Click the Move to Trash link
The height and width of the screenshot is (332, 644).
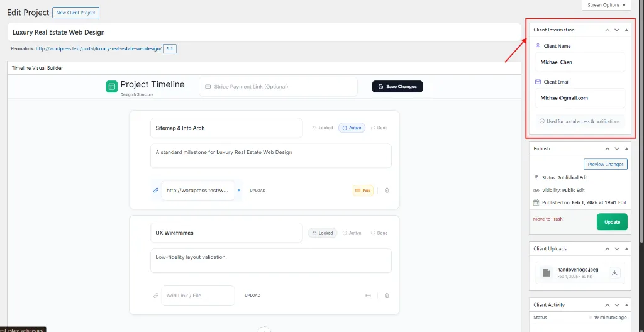pos(548,219)
